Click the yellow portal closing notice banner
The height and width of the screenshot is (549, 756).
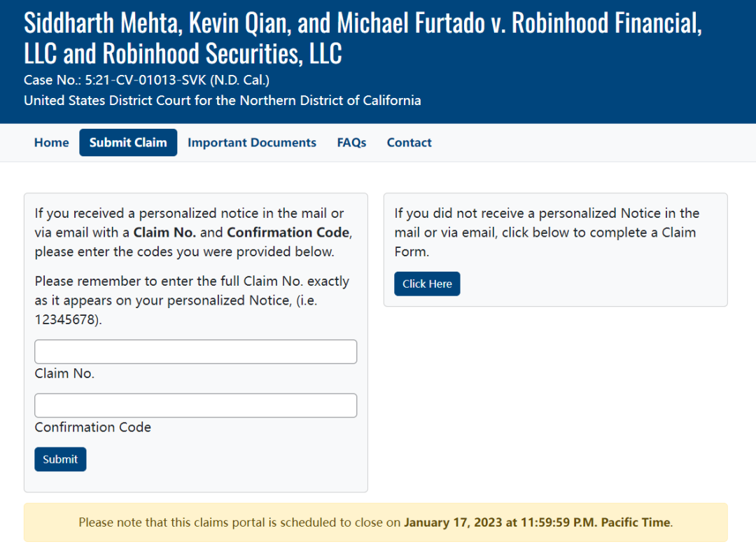[375, 522]
